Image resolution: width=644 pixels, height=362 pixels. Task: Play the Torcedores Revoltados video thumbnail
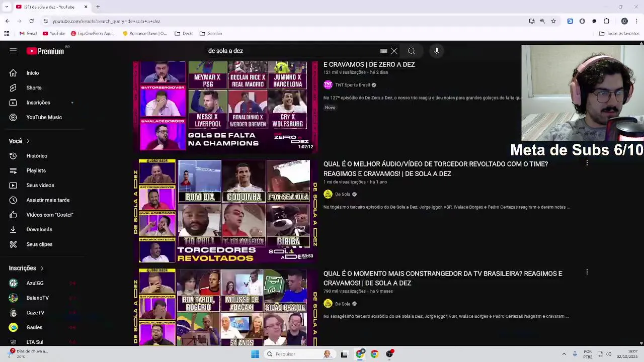point(226,211)
